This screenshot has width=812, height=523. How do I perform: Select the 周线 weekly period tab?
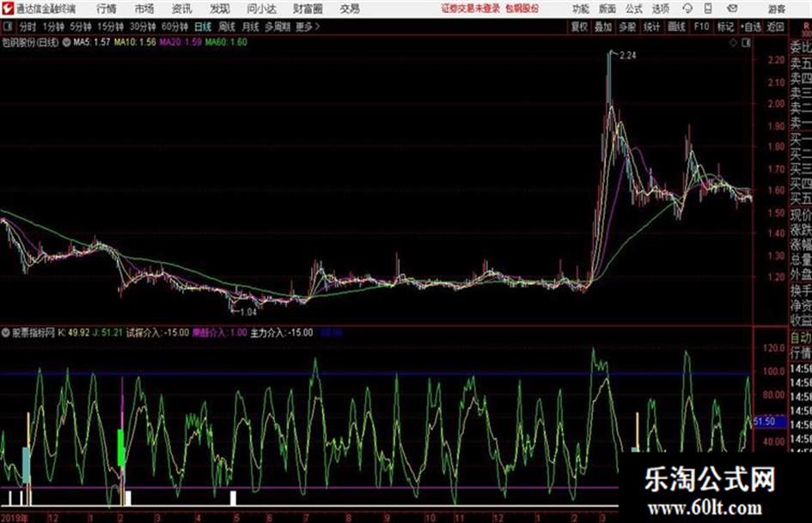[x=227, y=27]
